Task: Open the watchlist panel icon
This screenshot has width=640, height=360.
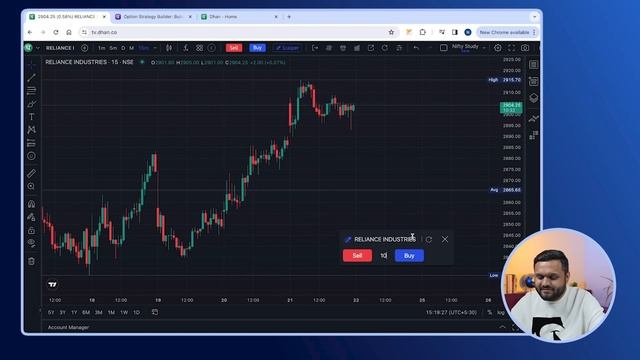Action: tap(533, 65)
